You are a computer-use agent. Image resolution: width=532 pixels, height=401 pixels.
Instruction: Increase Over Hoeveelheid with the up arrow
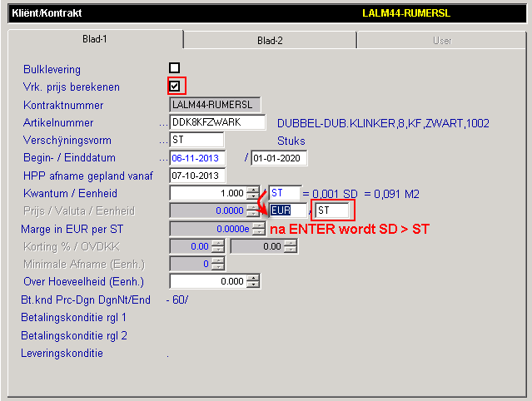(x=253, y=278)
